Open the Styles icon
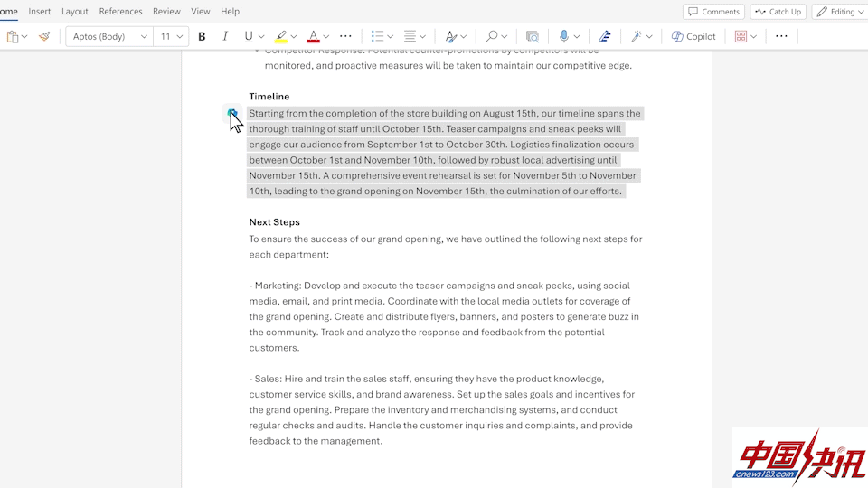Image resolution: width=868 pixels, height=488 pixels. pyautogui.click(x=451, y=36)
